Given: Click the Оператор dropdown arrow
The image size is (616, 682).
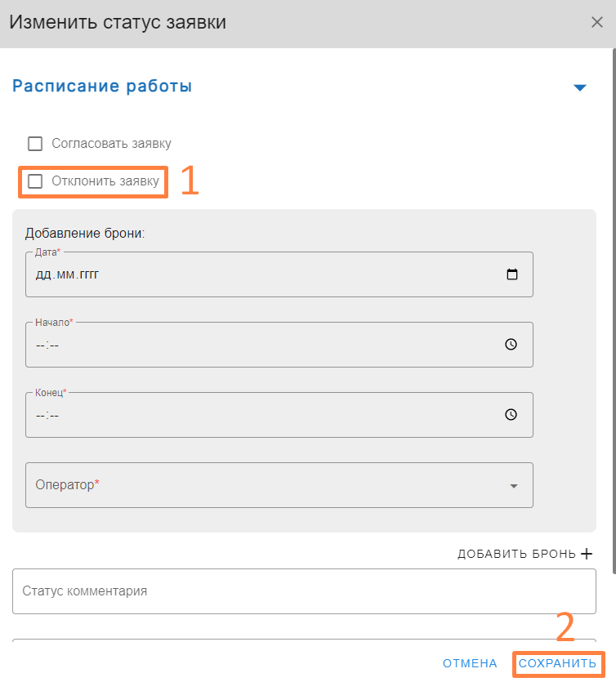Looking at the screenshot, I should (514, 486).
